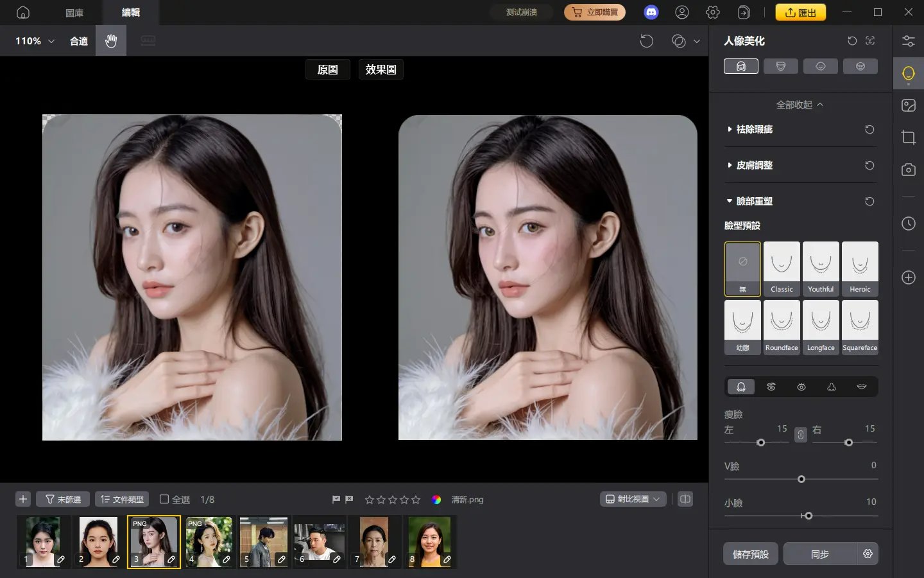Screen dimensions: 924x578
Task: Switch face model to male icon
Action: pos(781,66)
